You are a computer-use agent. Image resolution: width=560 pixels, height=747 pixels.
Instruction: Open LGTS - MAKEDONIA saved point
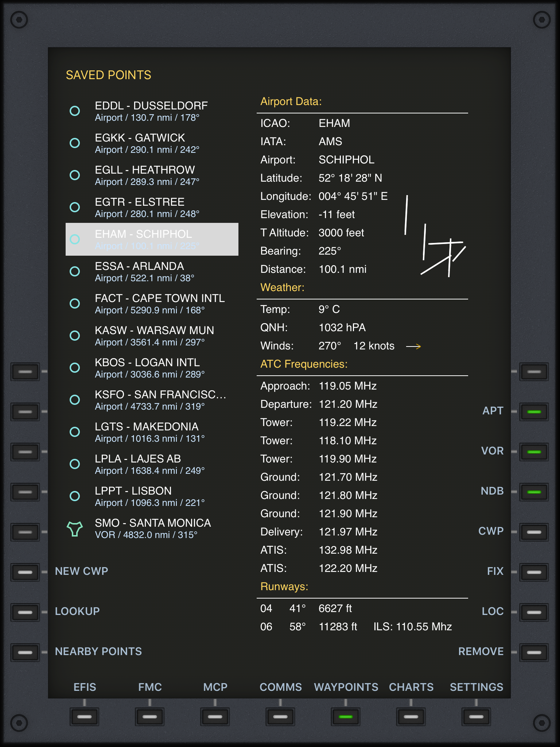click(152, 432)
